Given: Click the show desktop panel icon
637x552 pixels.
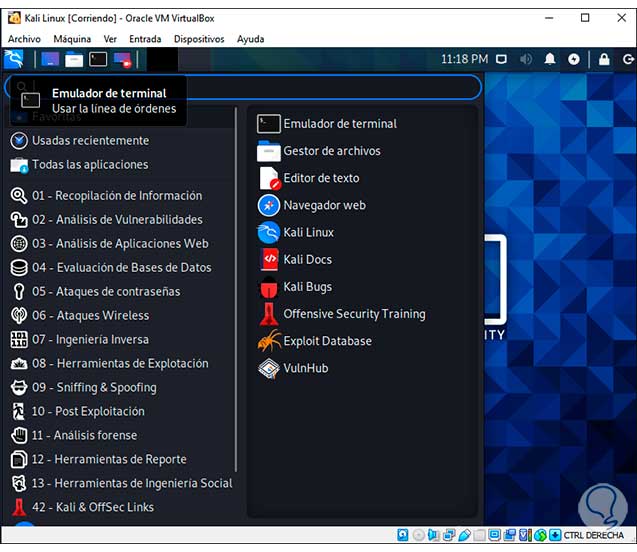Looking at the screenshot, I should point(50,59).
